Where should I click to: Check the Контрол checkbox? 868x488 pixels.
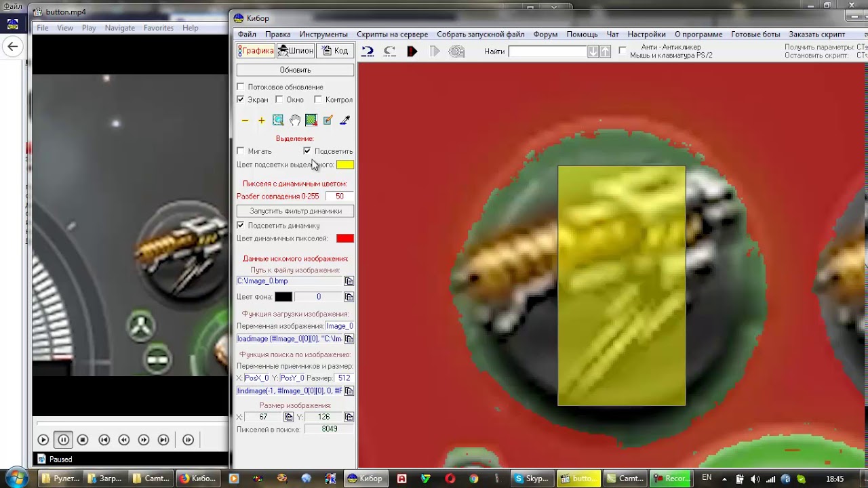318,100
